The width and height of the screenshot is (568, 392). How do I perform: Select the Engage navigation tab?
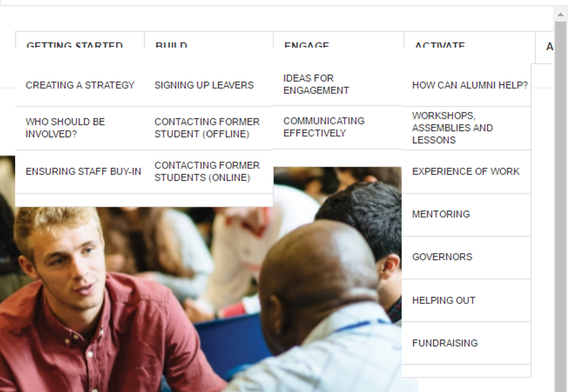[307, 43]
